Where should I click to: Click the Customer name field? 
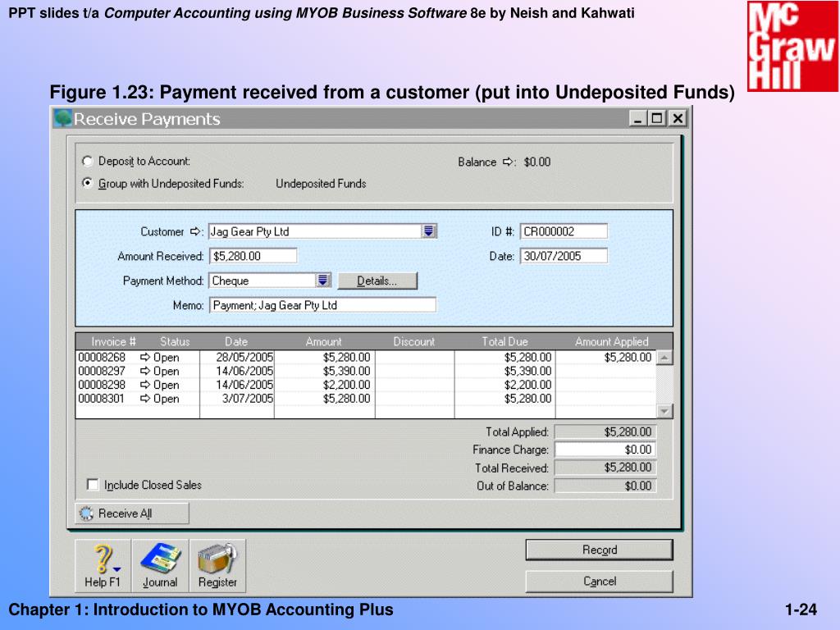click(x=316, y=231)
